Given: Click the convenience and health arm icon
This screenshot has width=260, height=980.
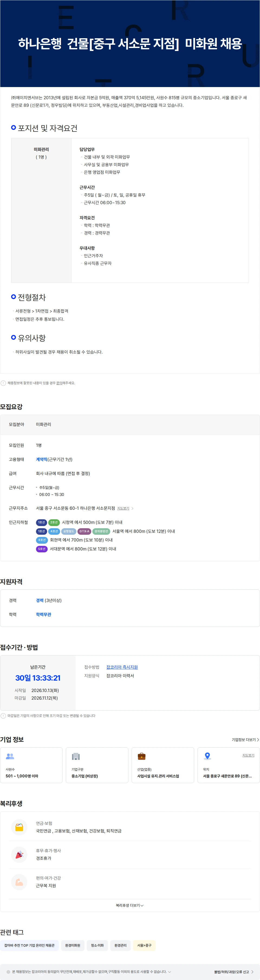Looking at the screenshot, I should pos(19,882).
